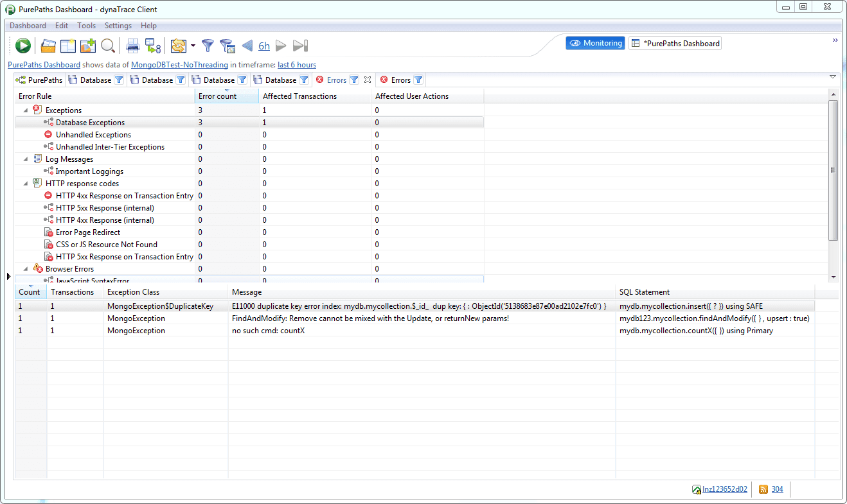Click the vertical scrollbar of the error rules tree
Viewport: 847px width, 504px height.
point(834,170)
